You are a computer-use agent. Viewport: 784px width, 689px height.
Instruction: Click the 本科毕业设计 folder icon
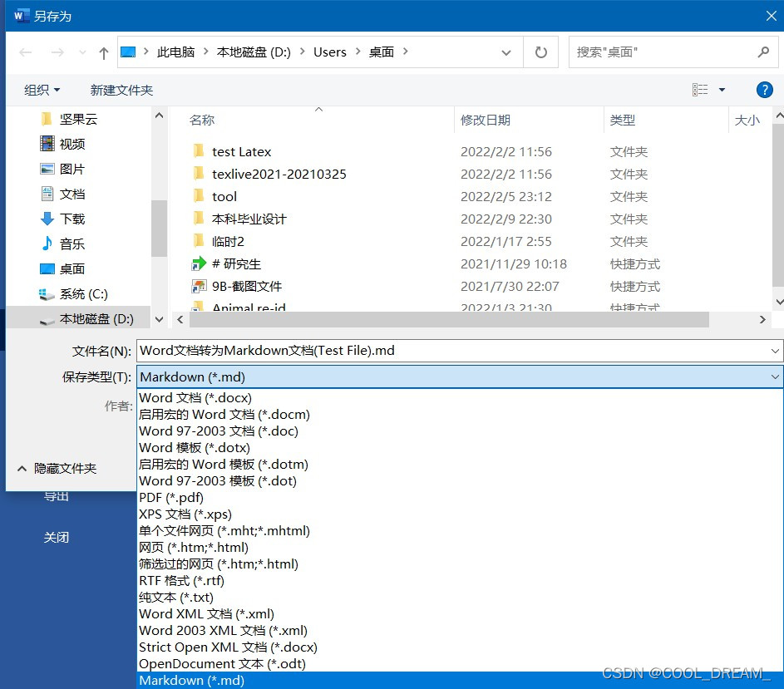pyautogui.click(x=199, y=219)
